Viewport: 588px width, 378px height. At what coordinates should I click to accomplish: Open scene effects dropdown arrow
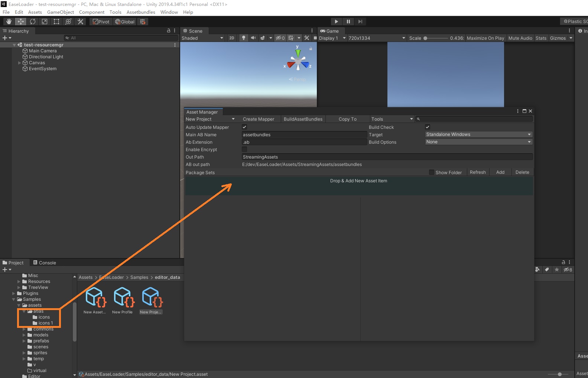click(271, 38)
